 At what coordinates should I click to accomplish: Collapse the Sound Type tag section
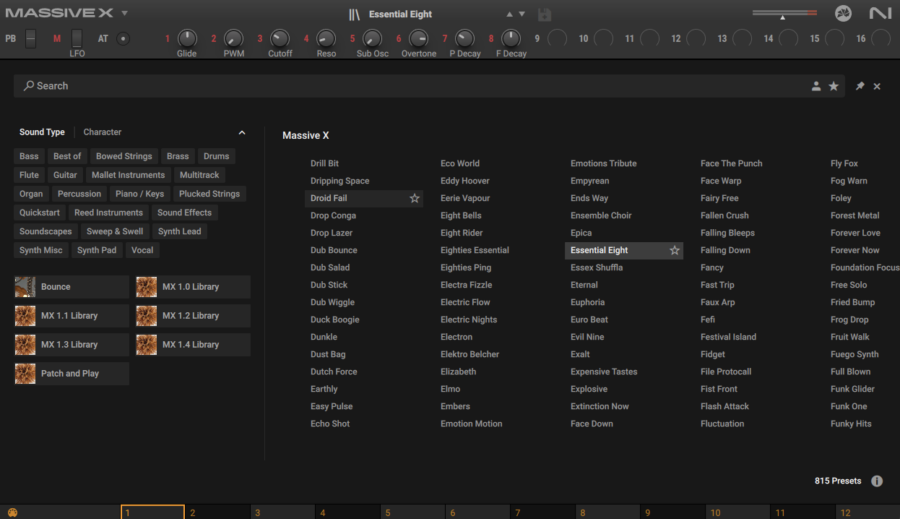click(241, 132)
